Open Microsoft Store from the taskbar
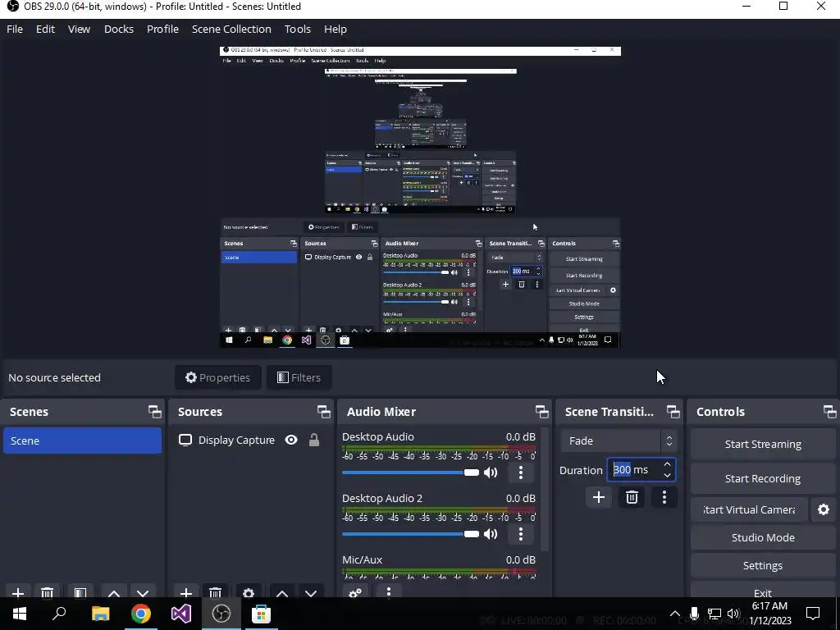 (x=261, y=614)
